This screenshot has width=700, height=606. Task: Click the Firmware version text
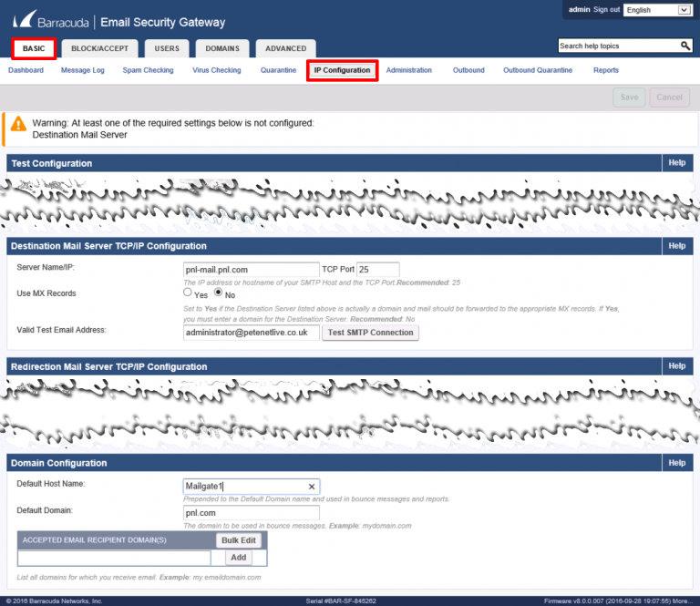607,601
